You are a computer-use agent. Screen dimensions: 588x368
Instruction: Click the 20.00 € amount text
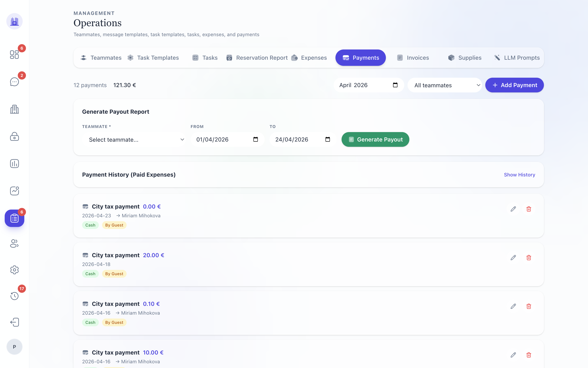(x=154, y=255)
